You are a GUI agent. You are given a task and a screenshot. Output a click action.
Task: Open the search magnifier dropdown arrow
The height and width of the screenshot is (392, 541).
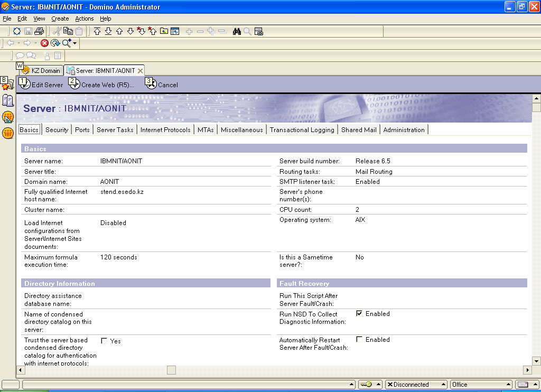pyautogui.click(x=75, y=43)
